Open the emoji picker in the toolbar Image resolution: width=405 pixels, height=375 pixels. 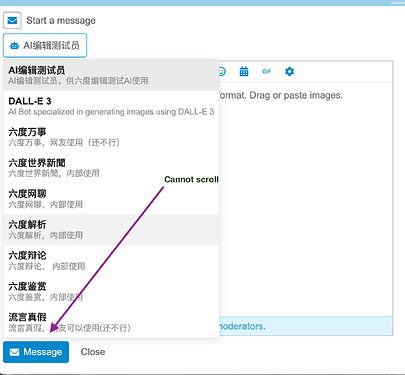tap(222, 71)
